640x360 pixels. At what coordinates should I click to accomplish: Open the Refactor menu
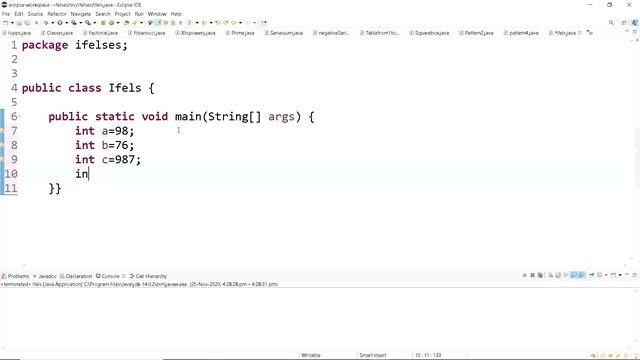pos(57,14)
